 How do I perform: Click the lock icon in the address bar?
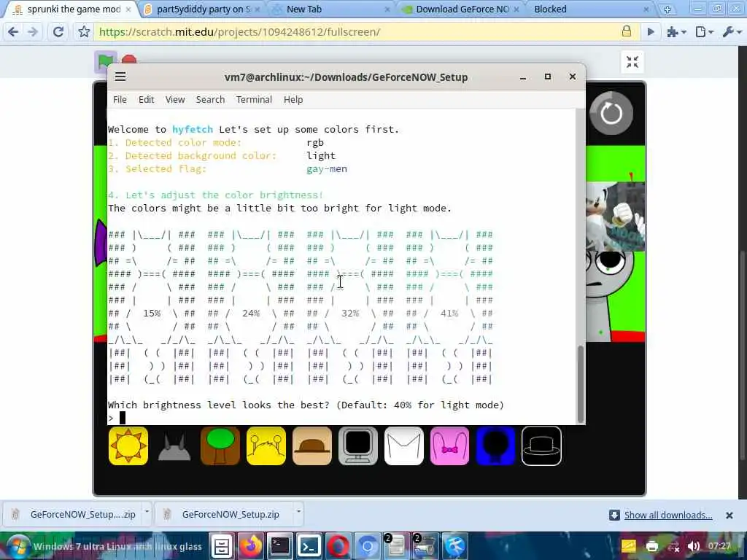[627, 31]
